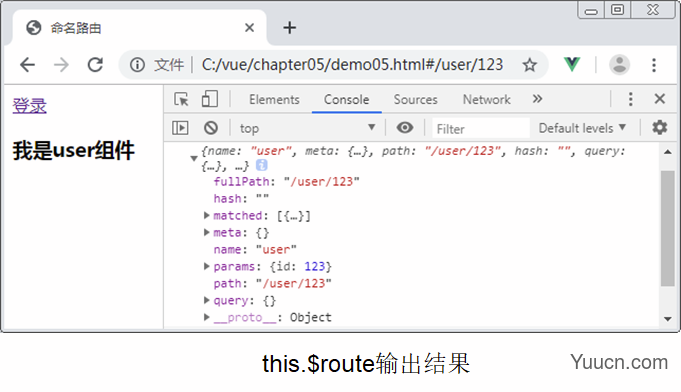Close the DevTools panel
The width and height of the screenshot is (681, 392).
click(659, 99)
